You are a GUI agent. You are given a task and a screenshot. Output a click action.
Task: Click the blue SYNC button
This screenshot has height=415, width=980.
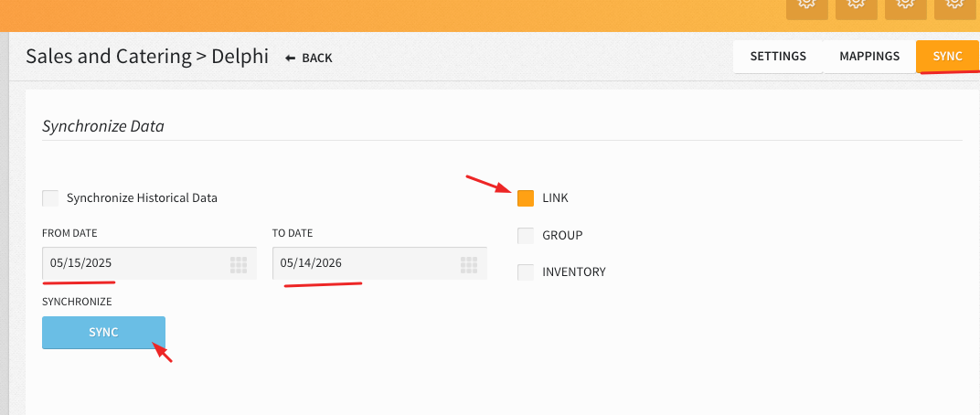tap(103, 333)
